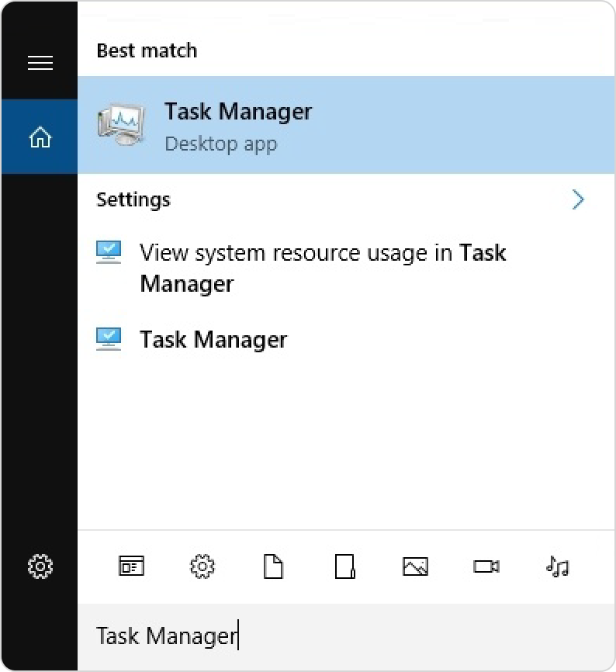Image resolution: width=616 pixels, height=672 pixels.
Task: Filter results by Videos camera icon
Action: [486, 566]
